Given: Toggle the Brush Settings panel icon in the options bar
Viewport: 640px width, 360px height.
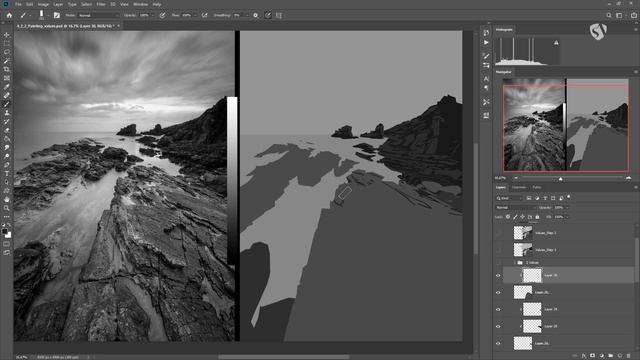Looking at the screenshot, I should pyautogui.click(x=57, y=15).
